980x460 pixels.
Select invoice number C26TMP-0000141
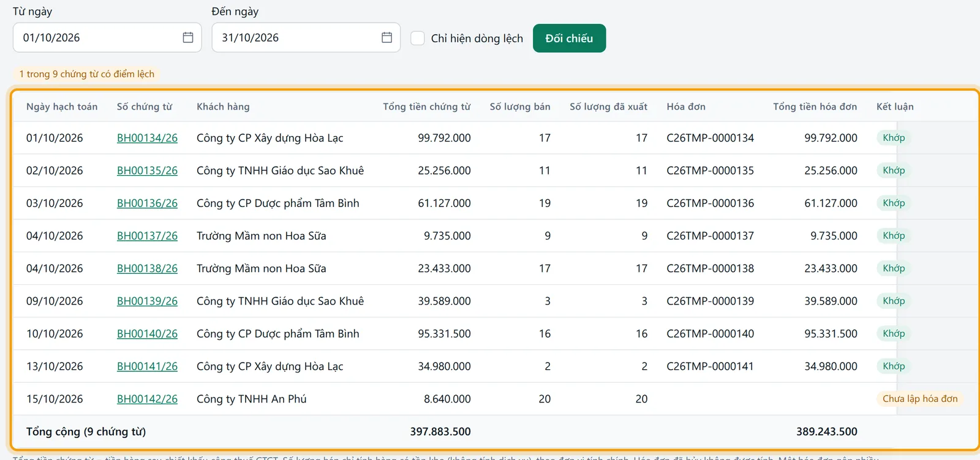tap(710, 366)
